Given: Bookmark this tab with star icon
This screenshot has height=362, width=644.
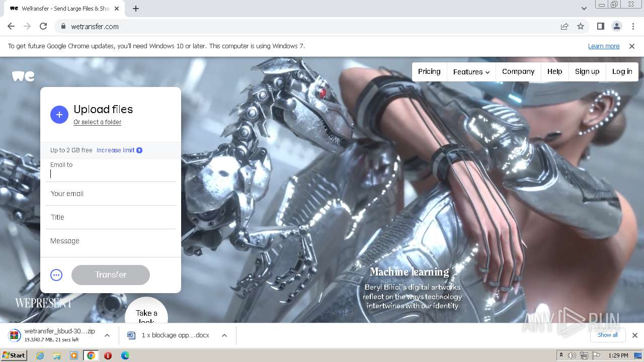Looking at the screenshot, I should (x=581, y=26).
